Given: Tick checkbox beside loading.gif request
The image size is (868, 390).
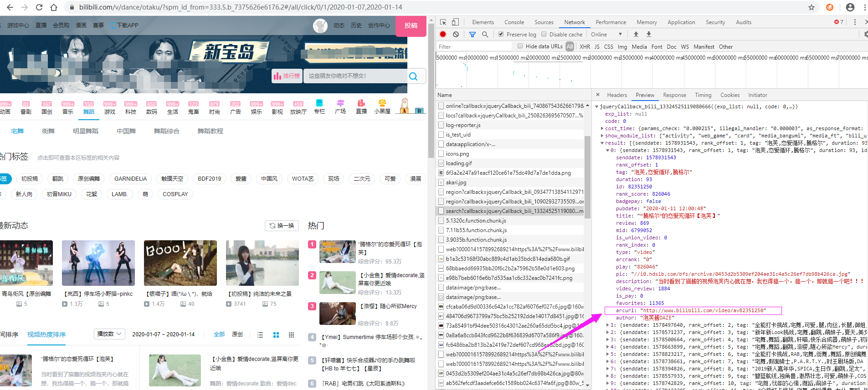Looking at the screenshot, I should coord(441,163).
